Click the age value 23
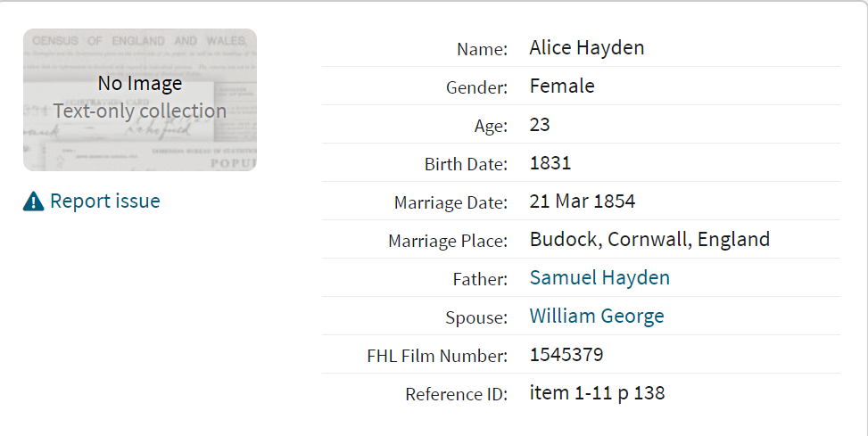The width and height of the screenshot is (868, 436). tap(539, 125)
